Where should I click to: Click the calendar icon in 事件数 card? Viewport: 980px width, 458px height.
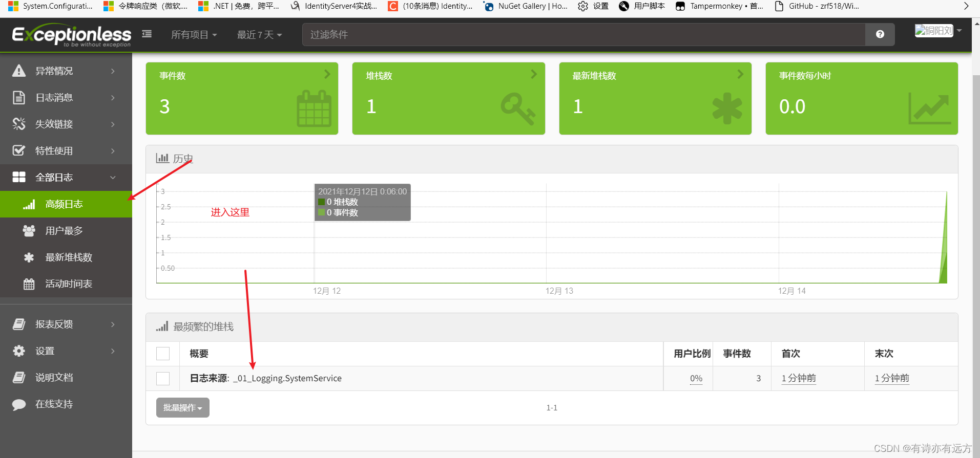[314, 108]
